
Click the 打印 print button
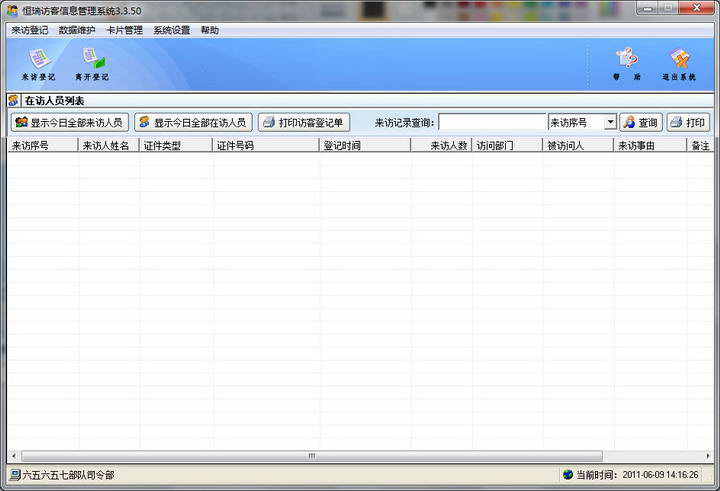point(688,123)
